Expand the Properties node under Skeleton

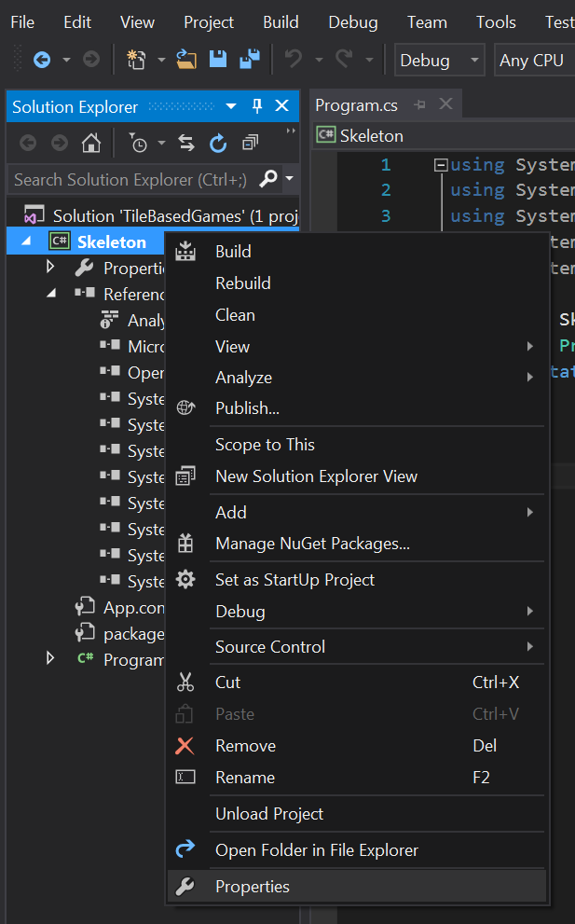pyautogui.click(x=51, y=268)
